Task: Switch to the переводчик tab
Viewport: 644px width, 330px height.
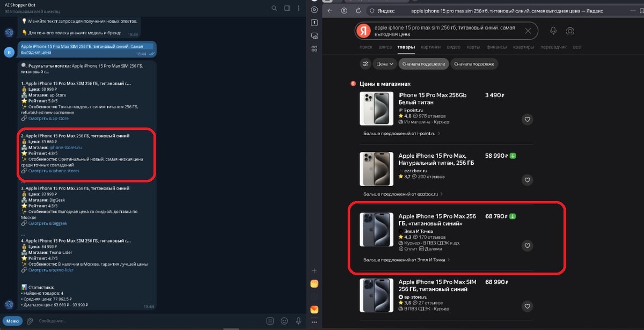Action: (x=553, y=47)
